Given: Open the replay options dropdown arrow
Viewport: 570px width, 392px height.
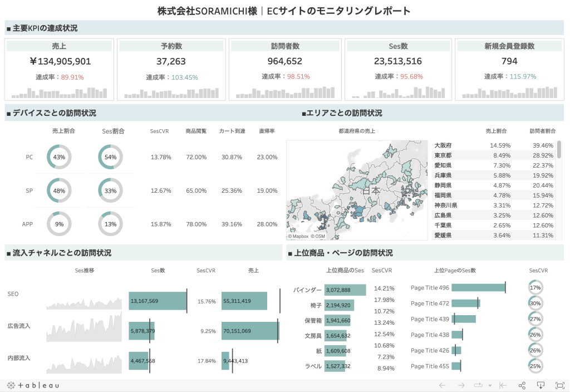Looking at the screenshot, I should pos(490,385).
